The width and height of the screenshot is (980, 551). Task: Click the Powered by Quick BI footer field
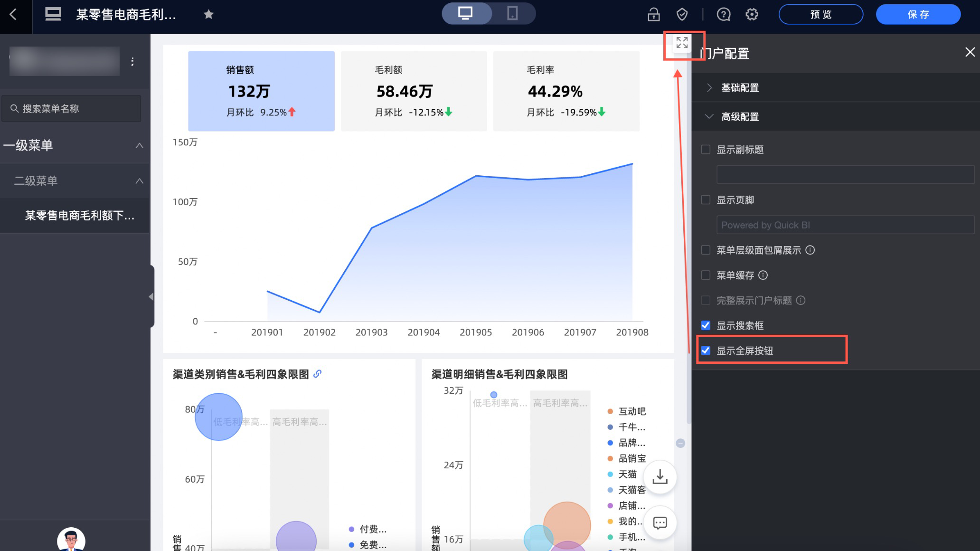coord(845,225)
